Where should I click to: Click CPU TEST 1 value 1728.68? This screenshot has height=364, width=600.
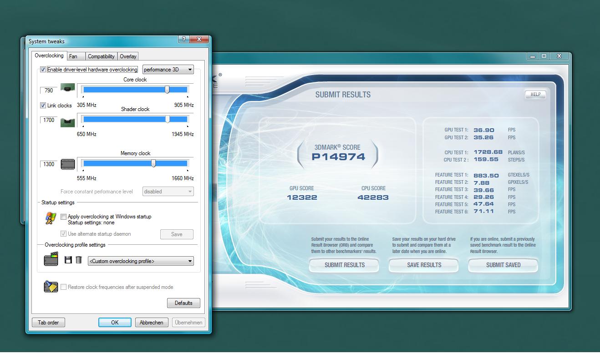click(x=488, y=152)
